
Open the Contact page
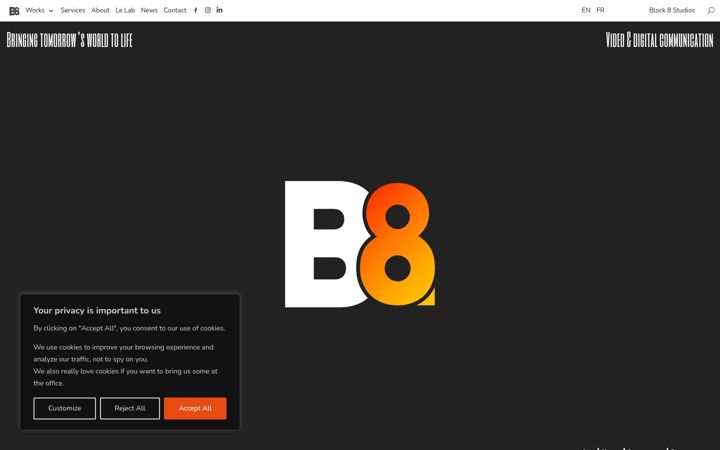coord(175,10)
